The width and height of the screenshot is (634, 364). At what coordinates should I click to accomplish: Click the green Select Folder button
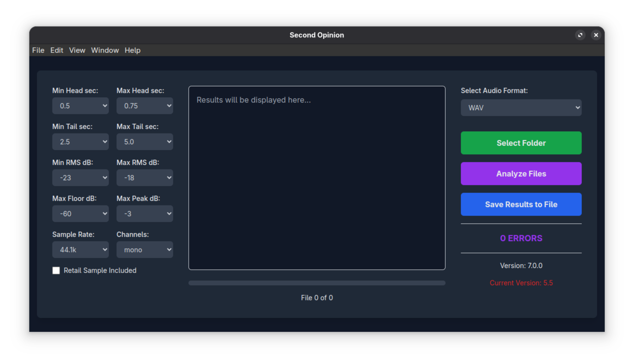point(521,143)
